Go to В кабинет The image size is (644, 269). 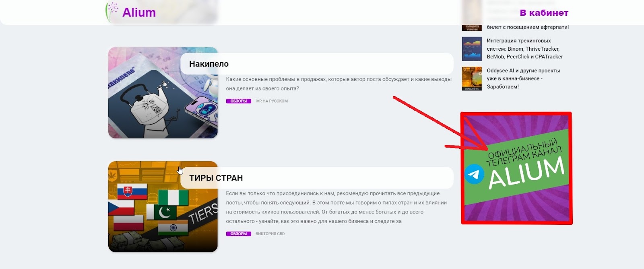click(x=544, y=13)
